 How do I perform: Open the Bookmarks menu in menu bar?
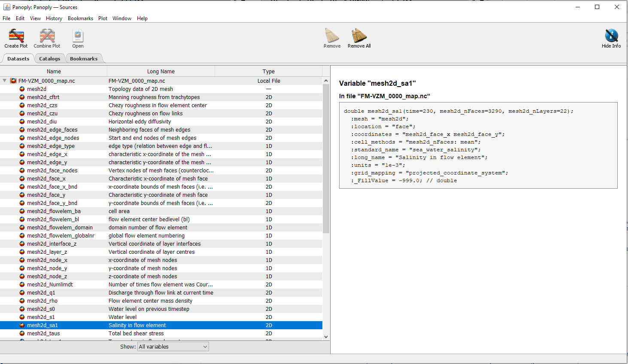pyautogui.click(x=80, y=18)
